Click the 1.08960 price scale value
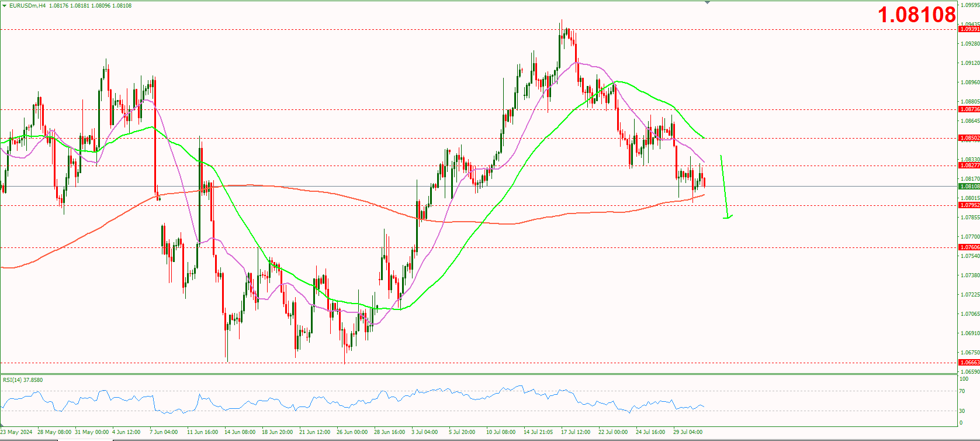980x441 pixels. (970, 82)
